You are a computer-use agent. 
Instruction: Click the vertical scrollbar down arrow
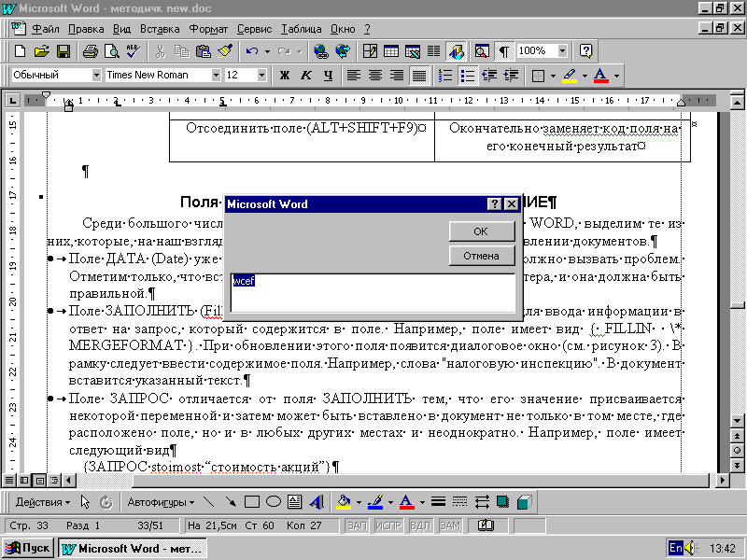737,421
